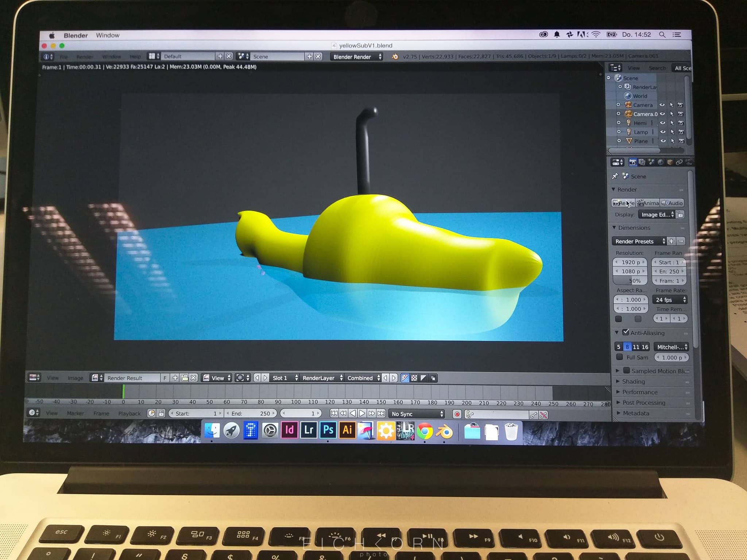The width and height of the screenshot is (747, 560).
Task: Click the Animation render button
Action: coord(648,203)
